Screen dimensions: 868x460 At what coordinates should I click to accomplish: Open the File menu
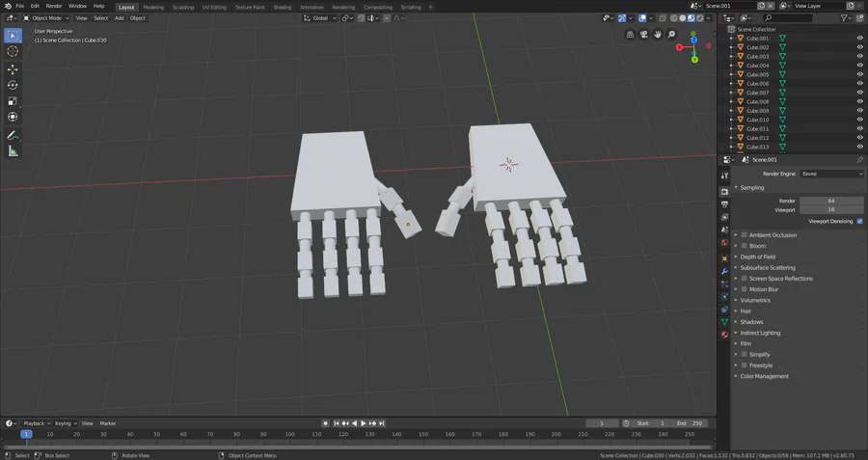20,6
